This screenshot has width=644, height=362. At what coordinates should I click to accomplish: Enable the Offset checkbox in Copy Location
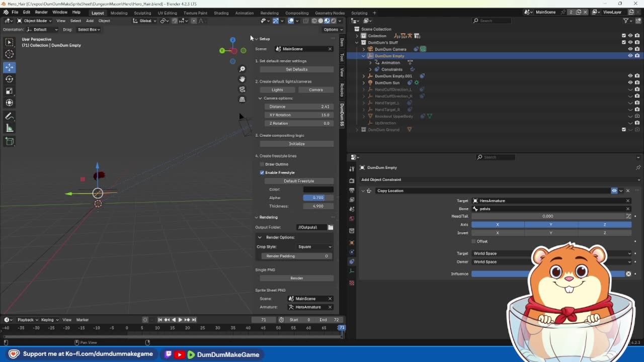pos(473,241)
